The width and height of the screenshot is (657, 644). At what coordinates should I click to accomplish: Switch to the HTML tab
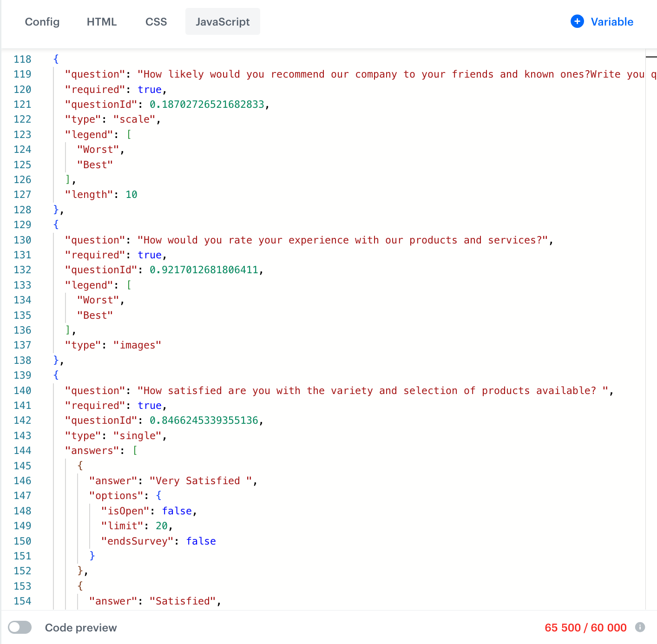tap(101, 21)
